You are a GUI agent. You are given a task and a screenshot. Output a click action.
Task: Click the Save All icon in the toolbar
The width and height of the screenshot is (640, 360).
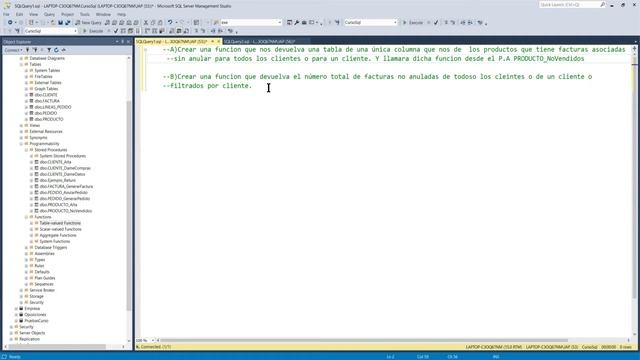tap(68, 22)
